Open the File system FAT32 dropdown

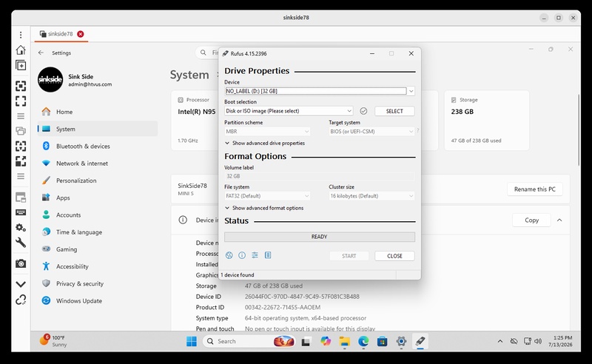point(267,196)
